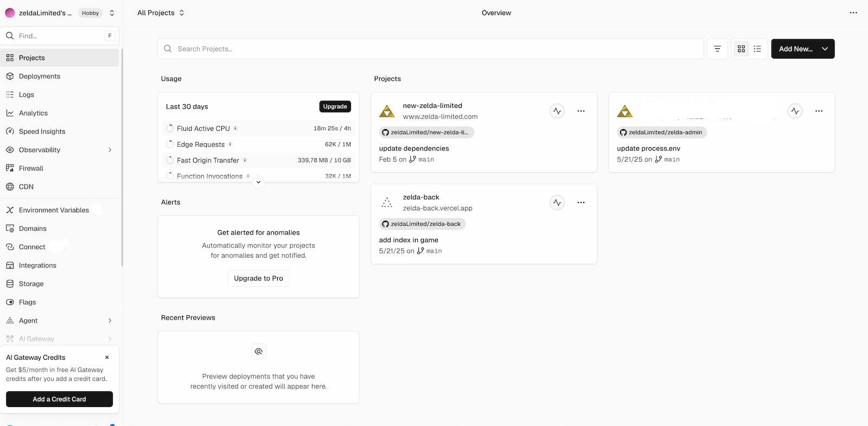Click the 'add index in game' commit message
This screenshot has height=426, width=868.
(x=409, y=240)
